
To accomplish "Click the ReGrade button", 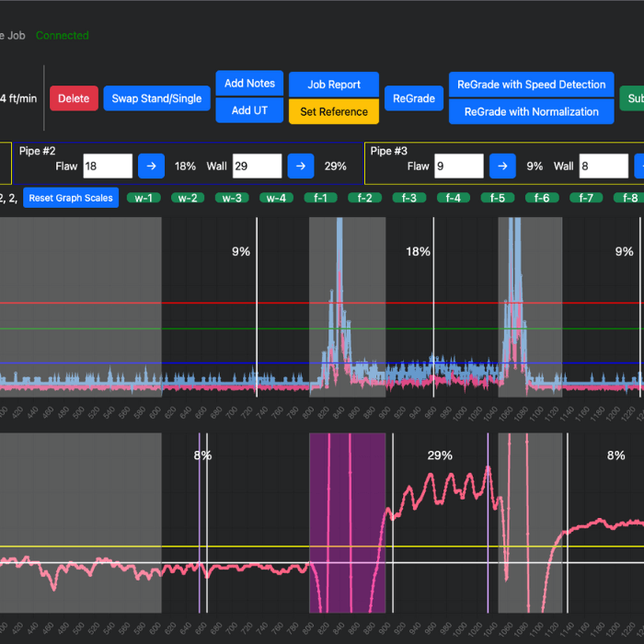I will click(x=414, y=98).
